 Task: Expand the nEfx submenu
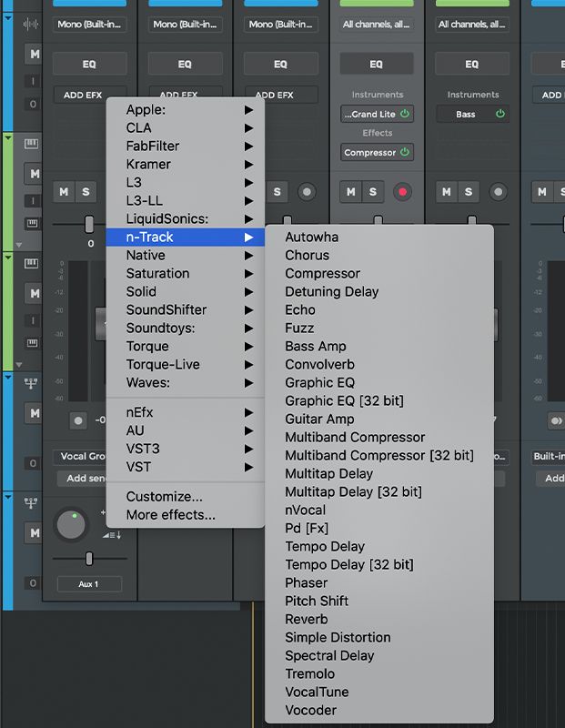tap(186, 412)
